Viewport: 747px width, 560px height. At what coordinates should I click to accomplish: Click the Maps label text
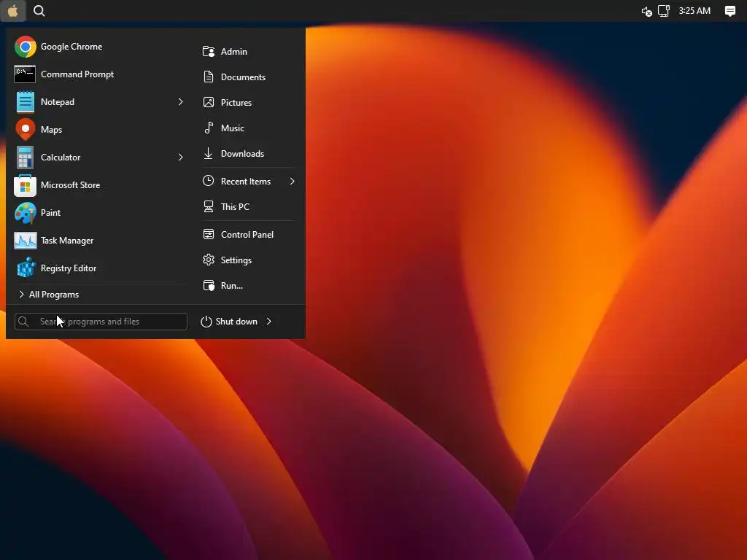52,130
